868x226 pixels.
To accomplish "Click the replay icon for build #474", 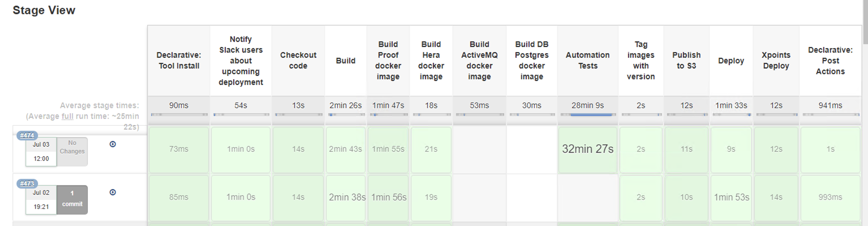I will pyautogui.click(x=113, y=144).
